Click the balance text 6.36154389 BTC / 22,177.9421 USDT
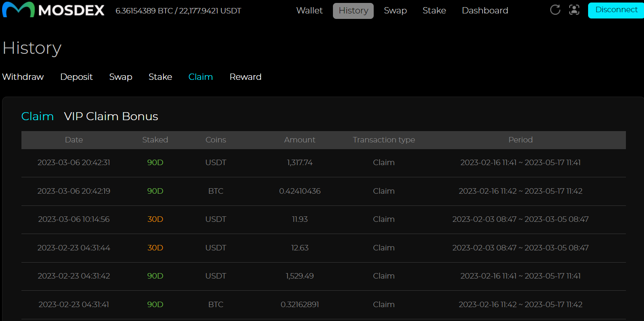 point(178,11)
